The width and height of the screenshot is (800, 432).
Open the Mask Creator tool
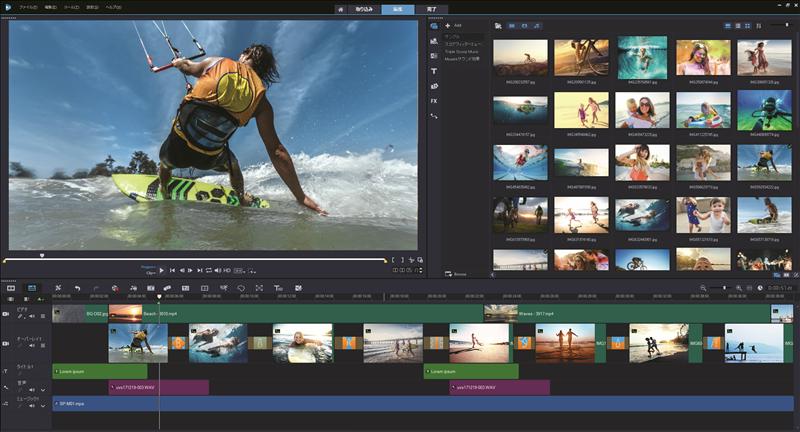(x=241, y=288)
